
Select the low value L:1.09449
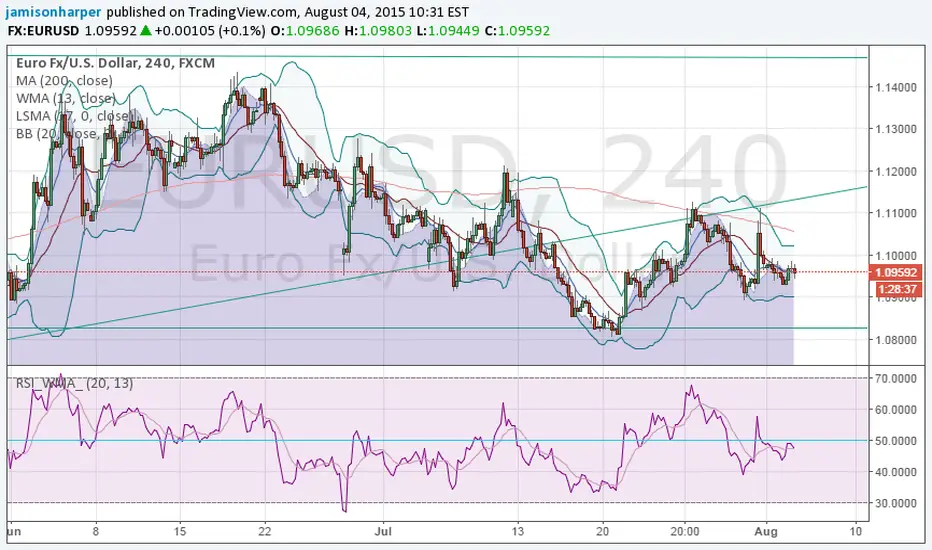(448, 31)
